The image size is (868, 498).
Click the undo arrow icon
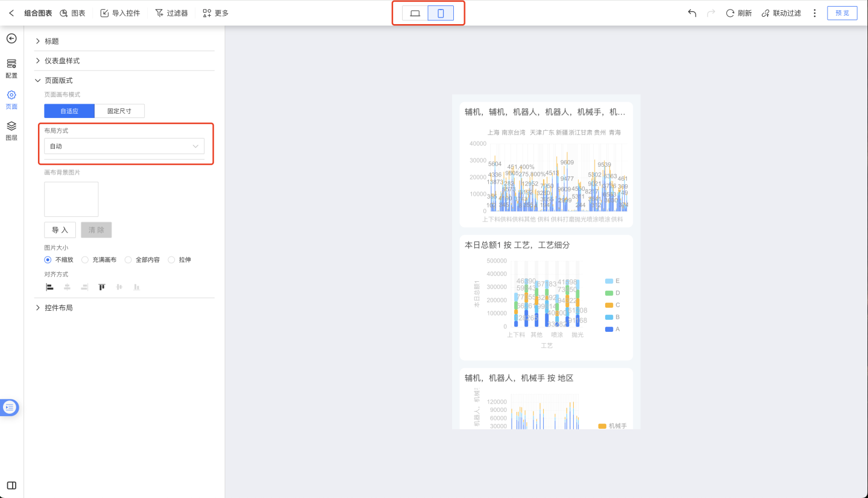692,13
